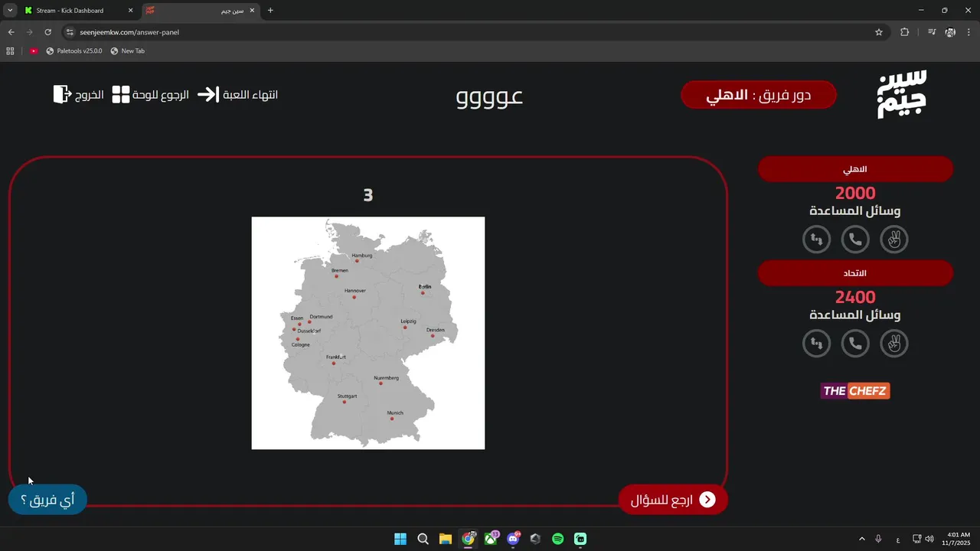The height and width of the screenshot is (551, 980).
Task: Open the Chrome profile avatar
Action: [x=950, y=32]
